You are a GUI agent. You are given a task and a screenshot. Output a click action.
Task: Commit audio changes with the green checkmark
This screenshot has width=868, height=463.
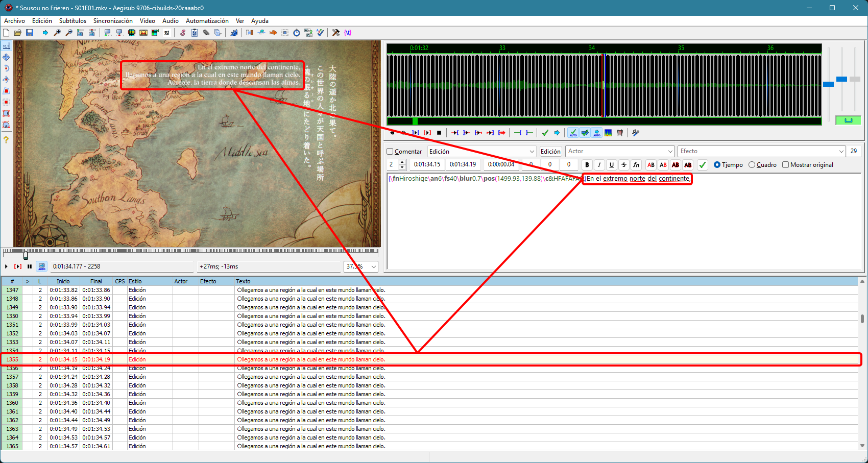coord(545,133)
